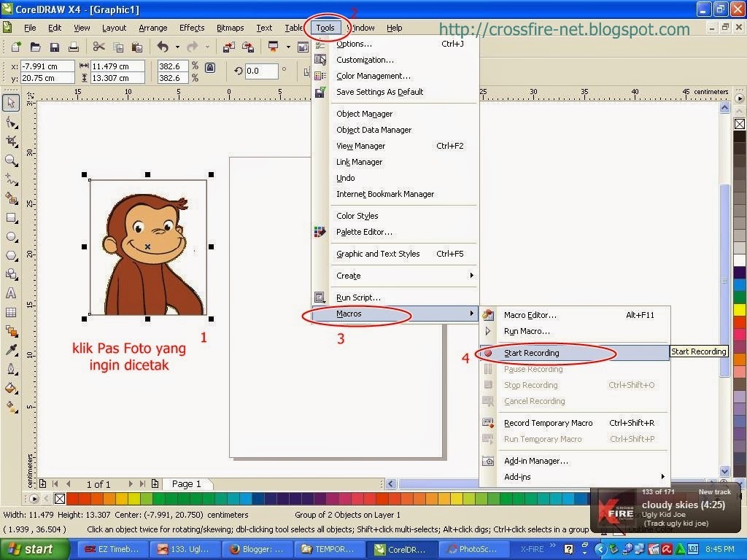Image resolution: width=747 pixels, height=560 pixels.
Task: Select the no-color swatch in bottom palette
Action: pos(60,499)
